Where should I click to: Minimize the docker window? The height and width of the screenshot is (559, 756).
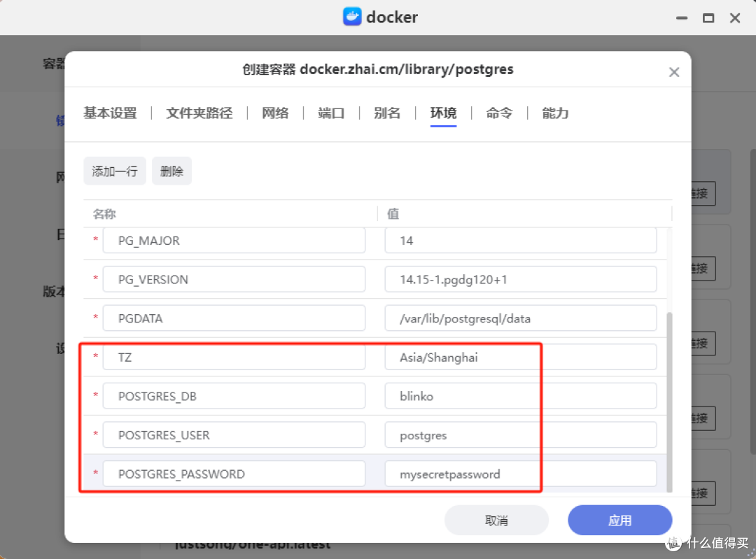click(x=682, y=18)
